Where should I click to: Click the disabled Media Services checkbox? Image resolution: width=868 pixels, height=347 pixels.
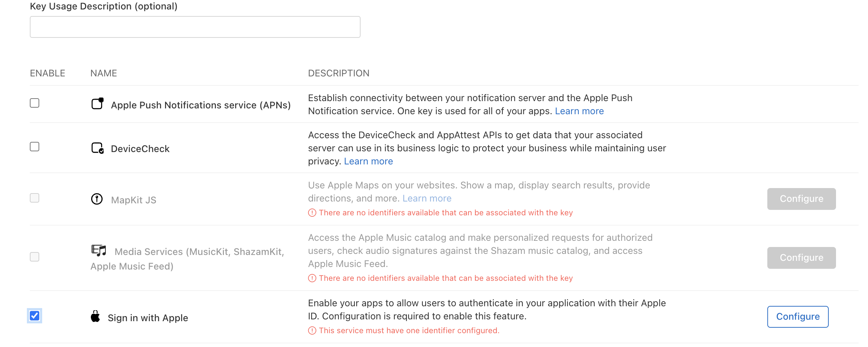tap(35, 257)
